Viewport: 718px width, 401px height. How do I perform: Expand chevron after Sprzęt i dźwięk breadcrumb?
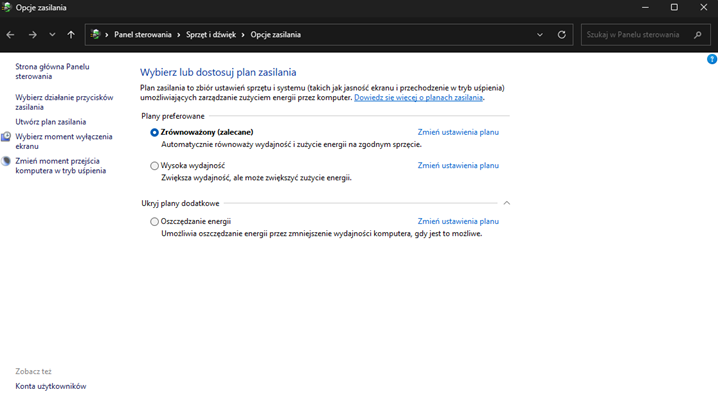(243, 35)
